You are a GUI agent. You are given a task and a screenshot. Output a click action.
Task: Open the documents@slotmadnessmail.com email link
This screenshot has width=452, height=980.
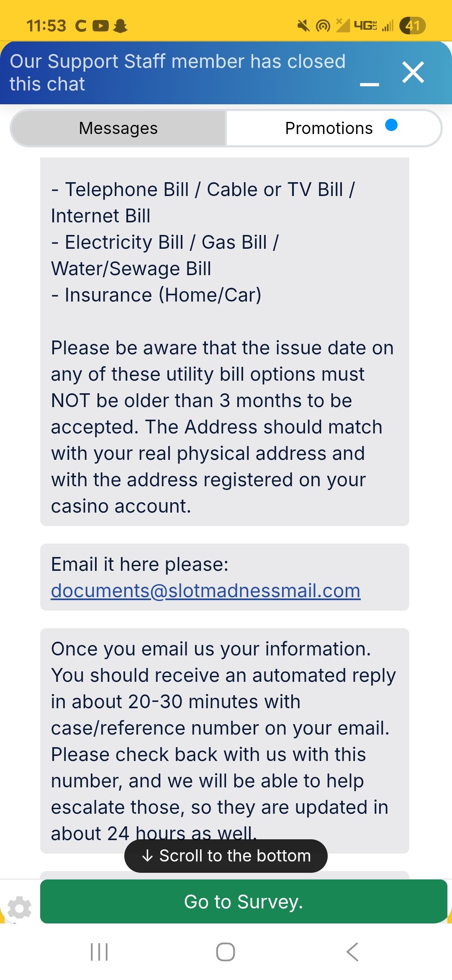pos(205,591)
